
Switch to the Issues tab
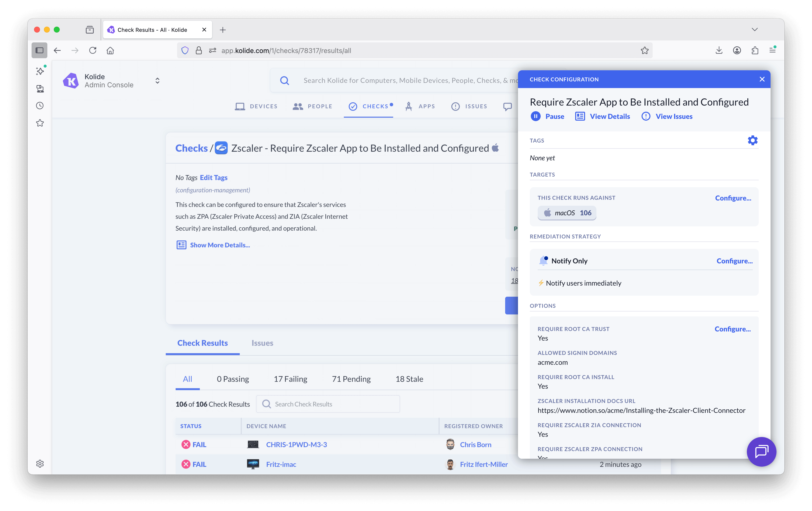262,343
